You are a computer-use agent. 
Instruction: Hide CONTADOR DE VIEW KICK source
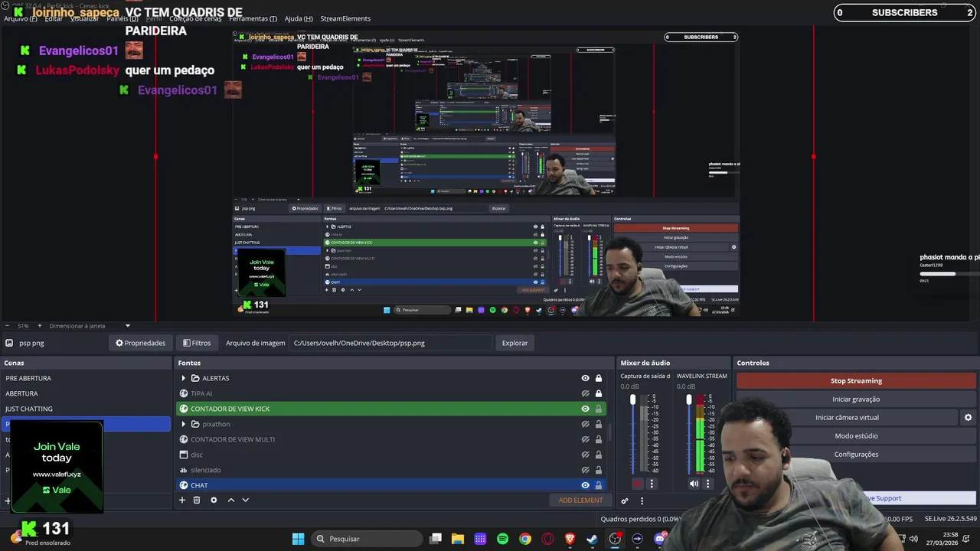[x=586, y=409]
